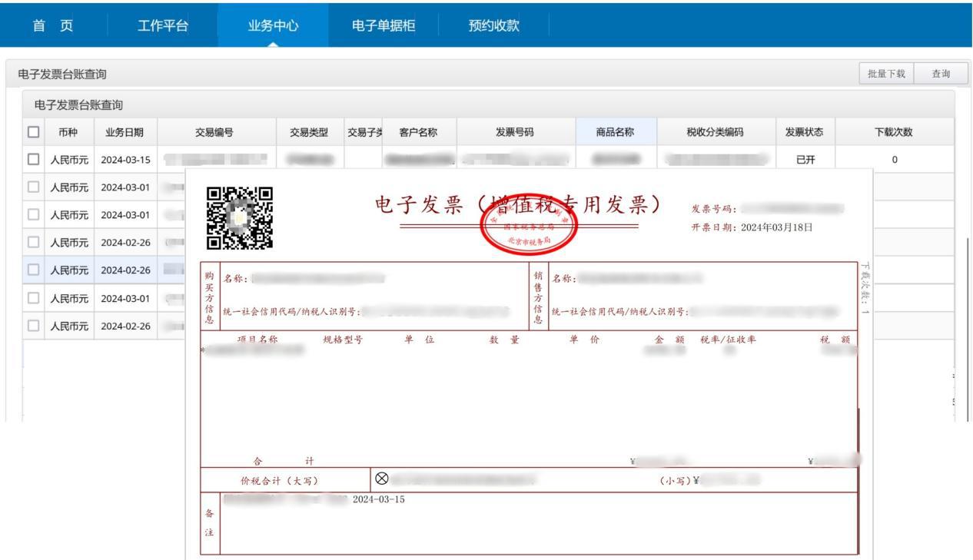The image size is (973, 560).
Task: Check the box for the 2024-03-15 row
Action: tap(32, 159)
